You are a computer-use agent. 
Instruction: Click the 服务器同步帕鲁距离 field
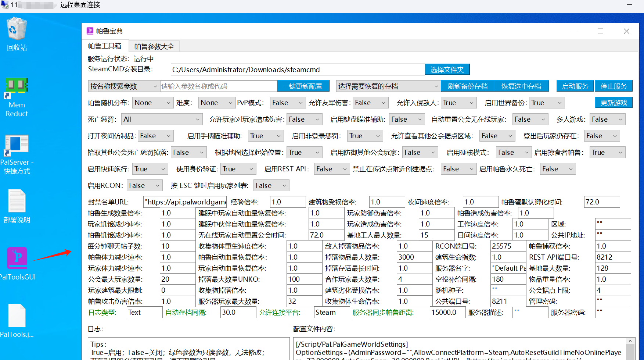(x=447, y=312)
